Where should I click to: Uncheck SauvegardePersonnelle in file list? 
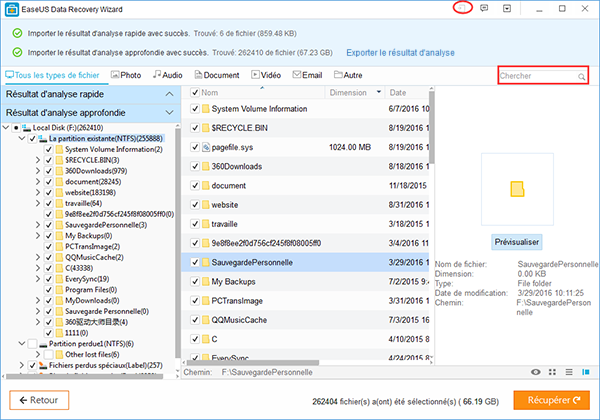[x=195, y=262]
